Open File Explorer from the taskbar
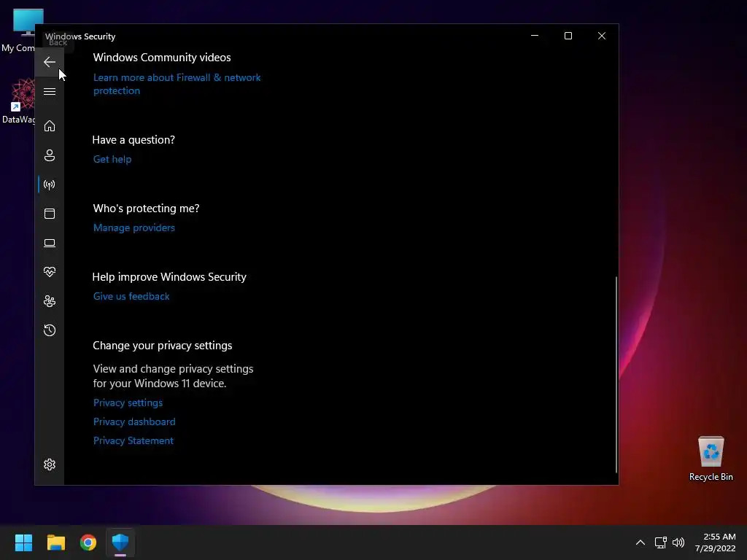 tap(55, 542)
